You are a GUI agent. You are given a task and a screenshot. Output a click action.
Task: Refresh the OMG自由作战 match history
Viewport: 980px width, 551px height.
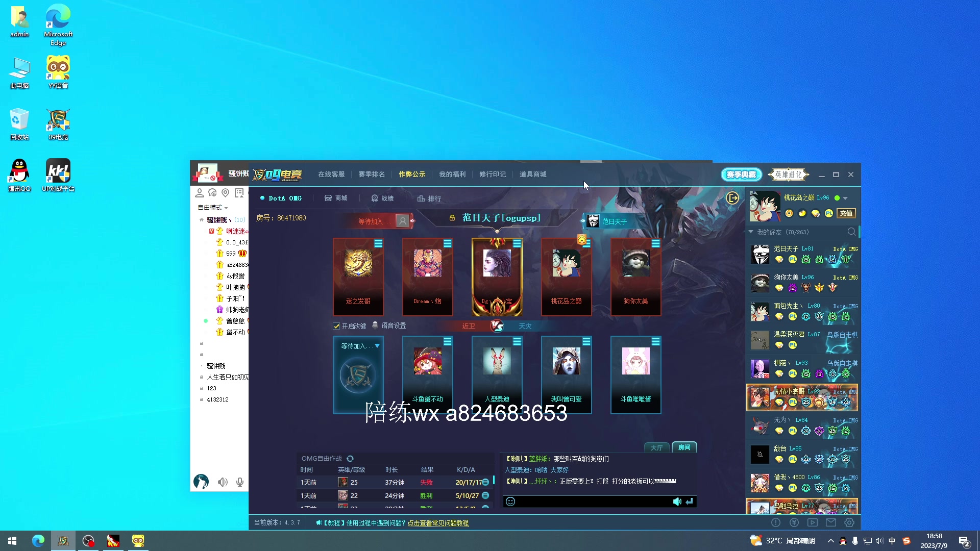pos(350,459)
